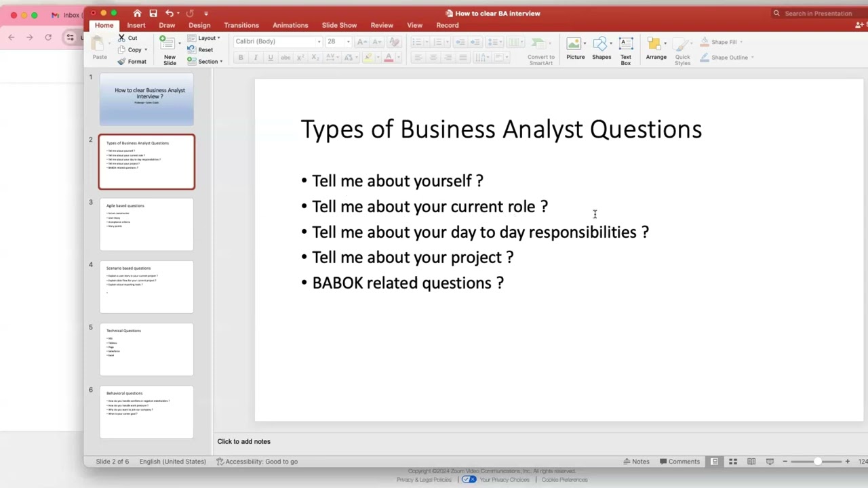Open the Animations ribbon tab

[x=290, y=25]
